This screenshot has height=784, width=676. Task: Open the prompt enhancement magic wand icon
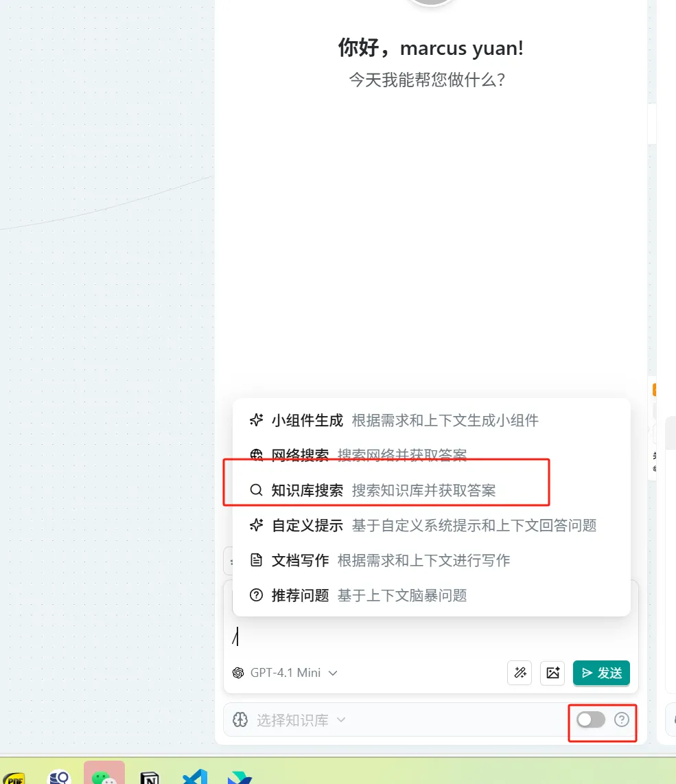click(520, 673)
